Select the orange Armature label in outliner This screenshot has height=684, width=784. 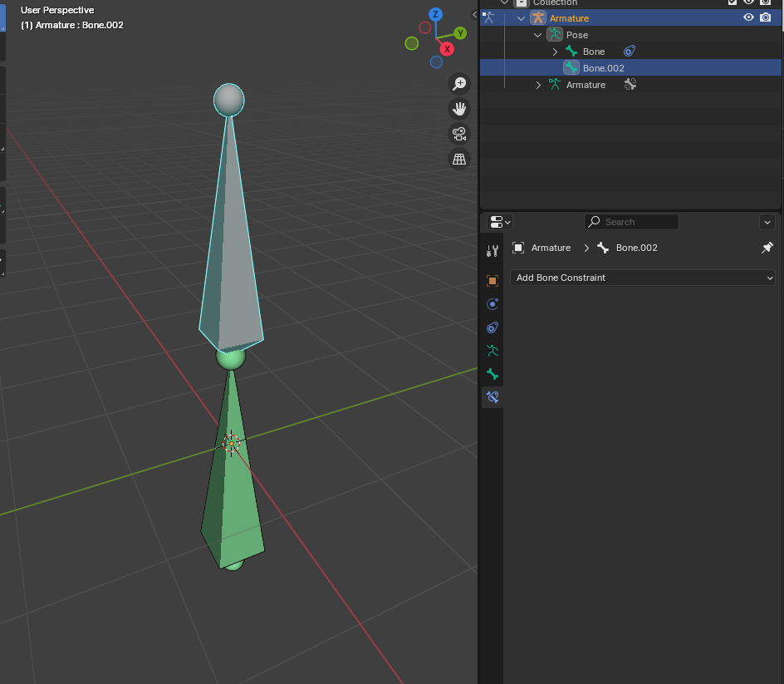tap(569, 18)
